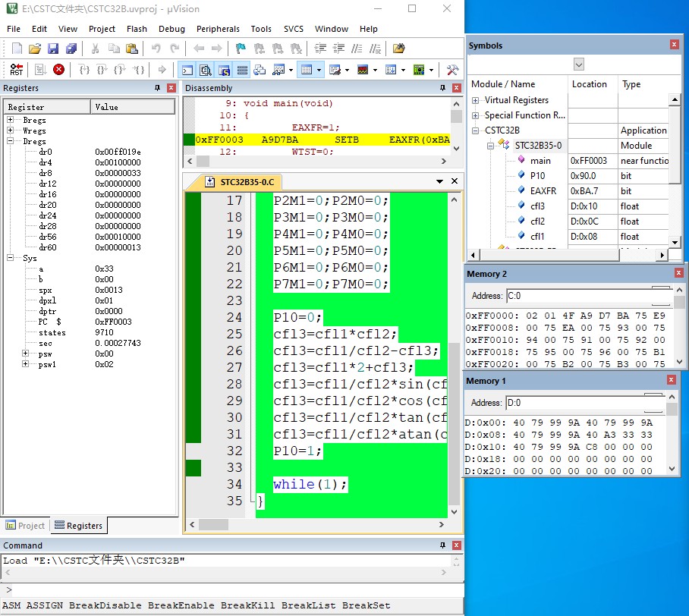Comment out the selected lines
689x616 pixels.
click(x=357, y=49)
